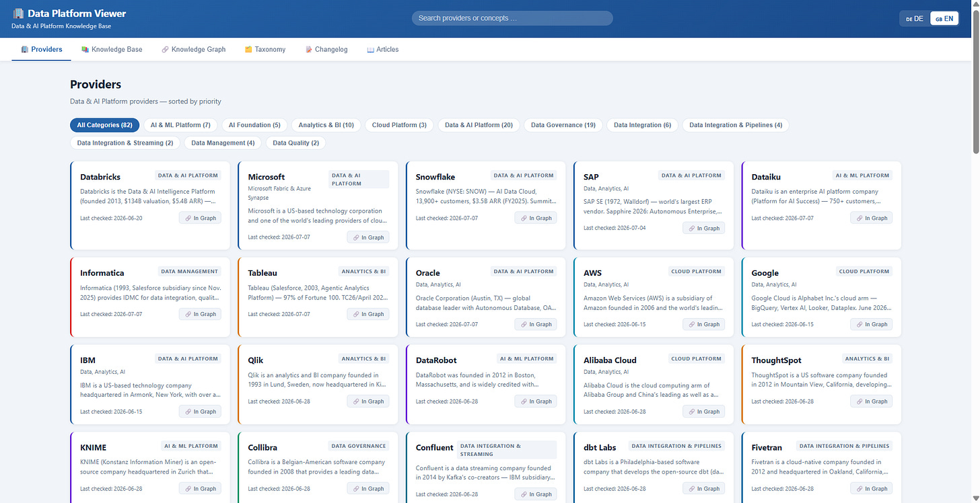Switch language to DE
This screenshot has height=503, width=980.
pyautogui.click(x=915, y=19)
